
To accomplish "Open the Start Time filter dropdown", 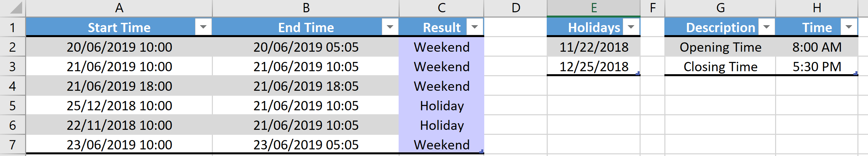I will coord(203,27).
